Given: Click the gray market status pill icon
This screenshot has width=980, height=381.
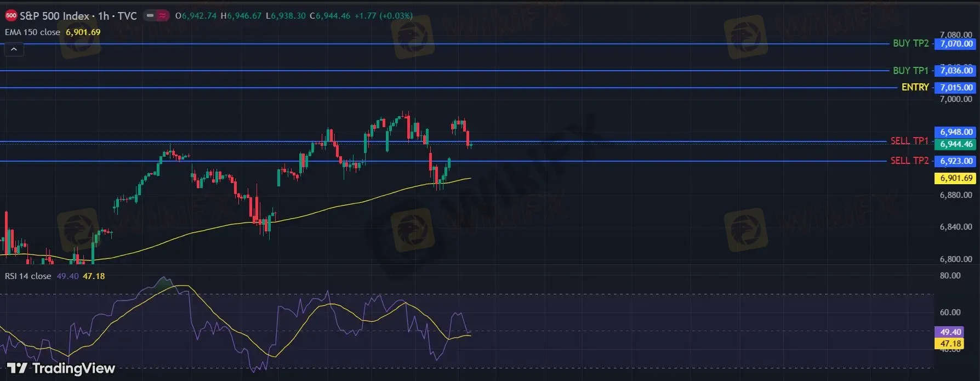Looking at the screenshot, I should pos(150,15).
